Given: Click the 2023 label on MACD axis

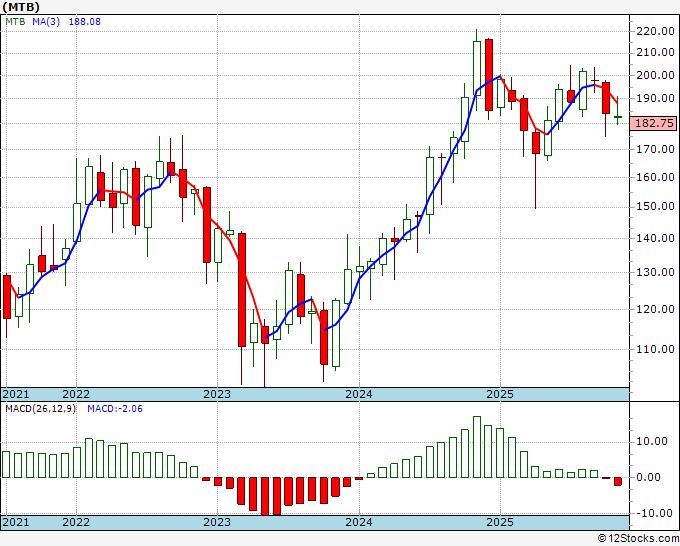Looking at the screenshot, I should click(217, 522).
